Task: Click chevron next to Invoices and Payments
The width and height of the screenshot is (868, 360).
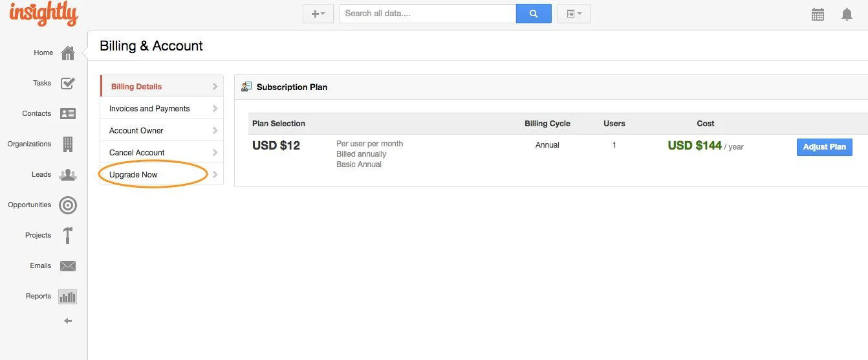Action: click(215, 108)
